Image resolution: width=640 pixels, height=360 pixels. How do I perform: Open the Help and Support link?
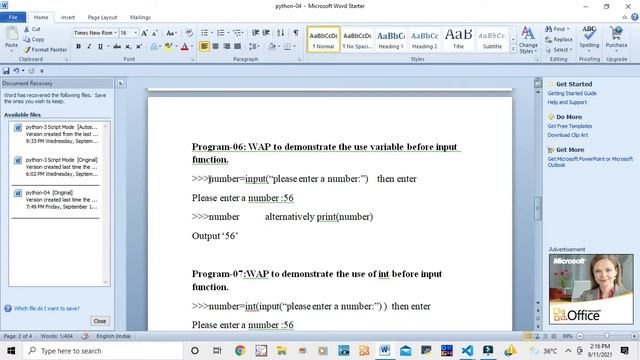coord(567,102)
